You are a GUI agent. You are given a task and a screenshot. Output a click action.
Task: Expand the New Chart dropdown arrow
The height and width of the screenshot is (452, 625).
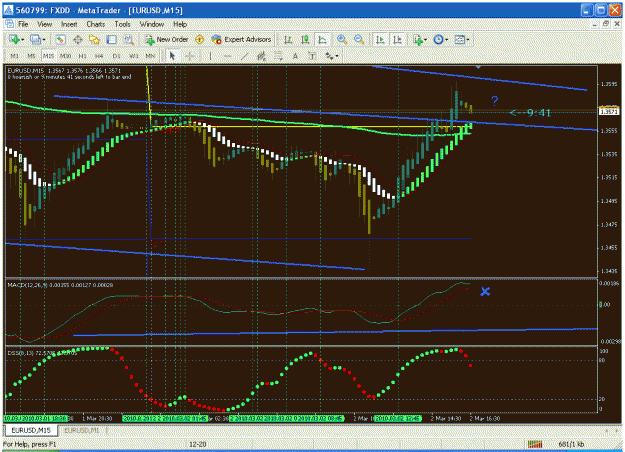(x=23, y=40)
